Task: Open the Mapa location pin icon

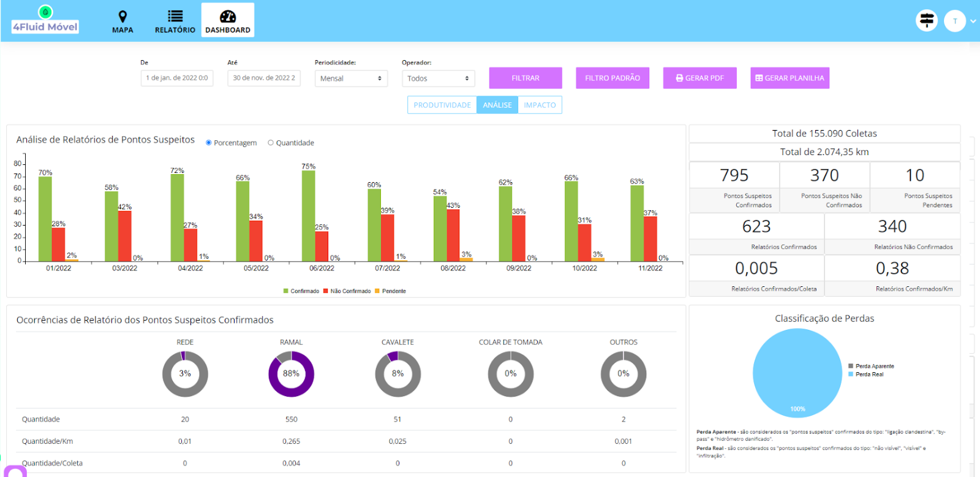Action: (123, 17)
